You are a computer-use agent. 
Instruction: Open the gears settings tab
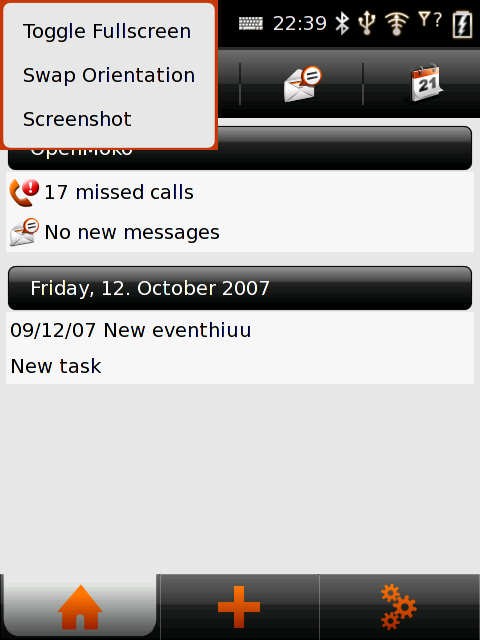pos(400,607)
